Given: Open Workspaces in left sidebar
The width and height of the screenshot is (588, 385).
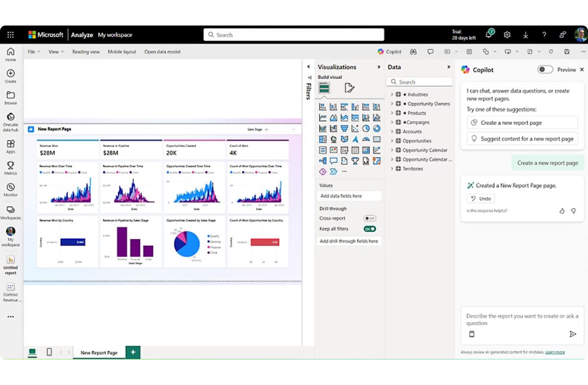Looking at the screenshot, I should [x=10, y=212].
